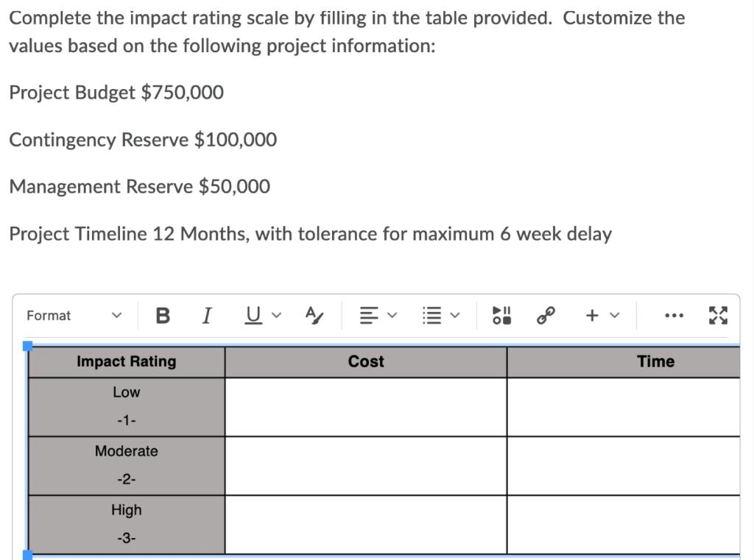Click the alignment formatting icon
This screenshot has width=754, height=560.
[x=369, y=315]
